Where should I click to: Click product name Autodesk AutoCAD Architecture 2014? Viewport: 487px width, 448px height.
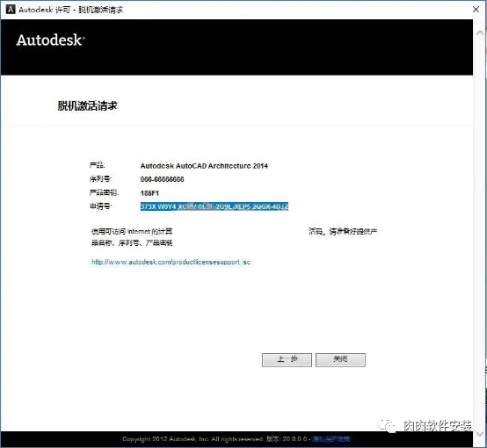[204, 166]
